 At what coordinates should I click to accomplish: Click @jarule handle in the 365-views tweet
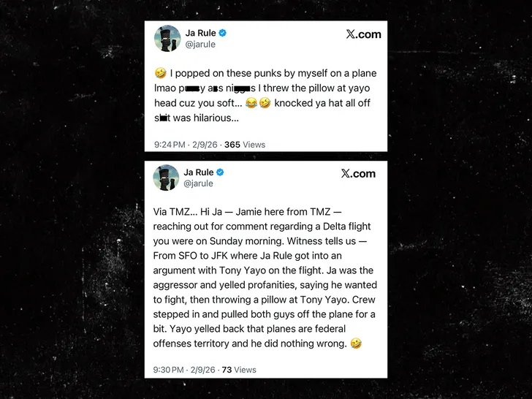[x=199, y=45]
